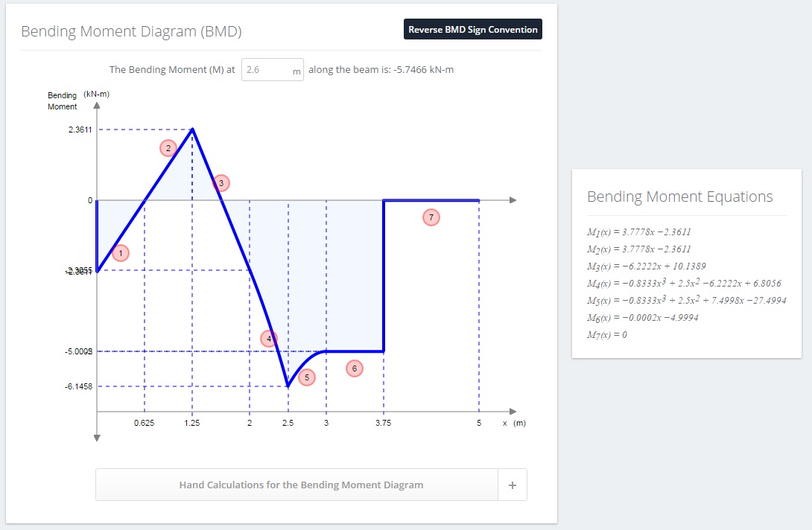Expand hand calculations with the plus icon

(x=513, y=485)
